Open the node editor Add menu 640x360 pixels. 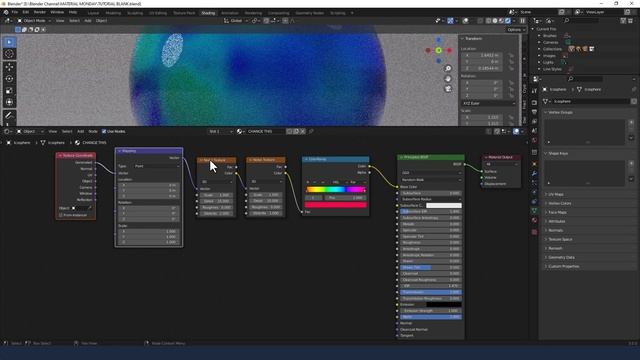point(80,131)
